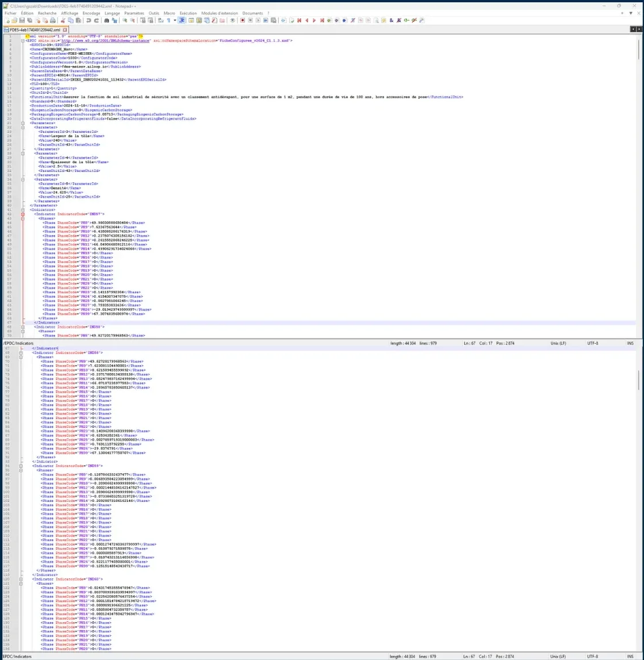
Task: Open Folder as Workspace icon
Action: [222, 20]
